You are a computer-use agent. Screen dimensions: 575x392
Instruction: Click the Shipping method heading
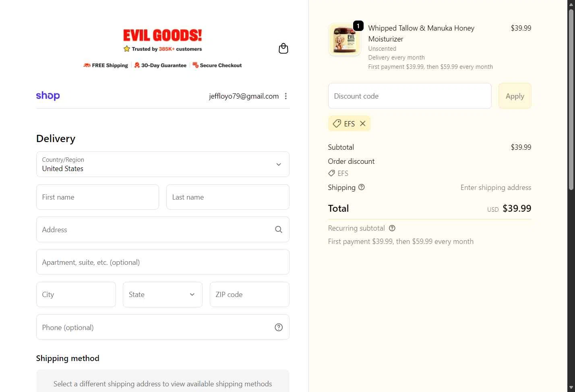click(x=68, y=358)
